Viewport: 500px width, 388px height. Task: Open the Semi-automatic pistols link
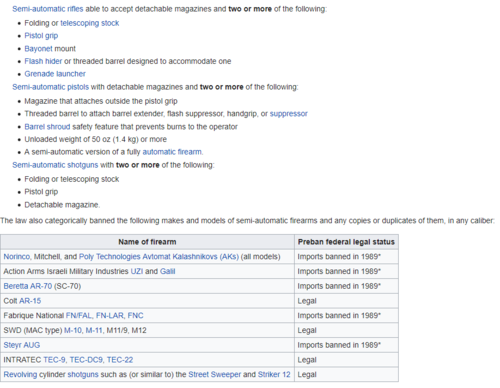coord(50,87)
